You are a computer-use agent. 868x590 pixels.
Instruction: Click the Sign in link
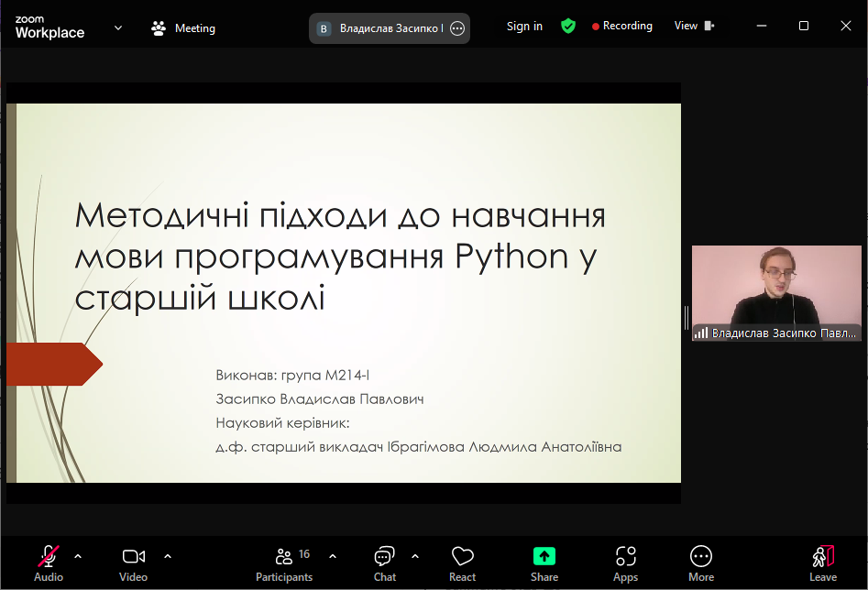[x=524, y=27]
